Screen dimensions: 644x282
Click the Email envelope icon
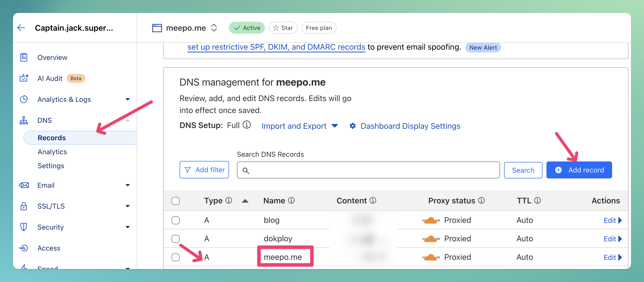click(24, 185)
